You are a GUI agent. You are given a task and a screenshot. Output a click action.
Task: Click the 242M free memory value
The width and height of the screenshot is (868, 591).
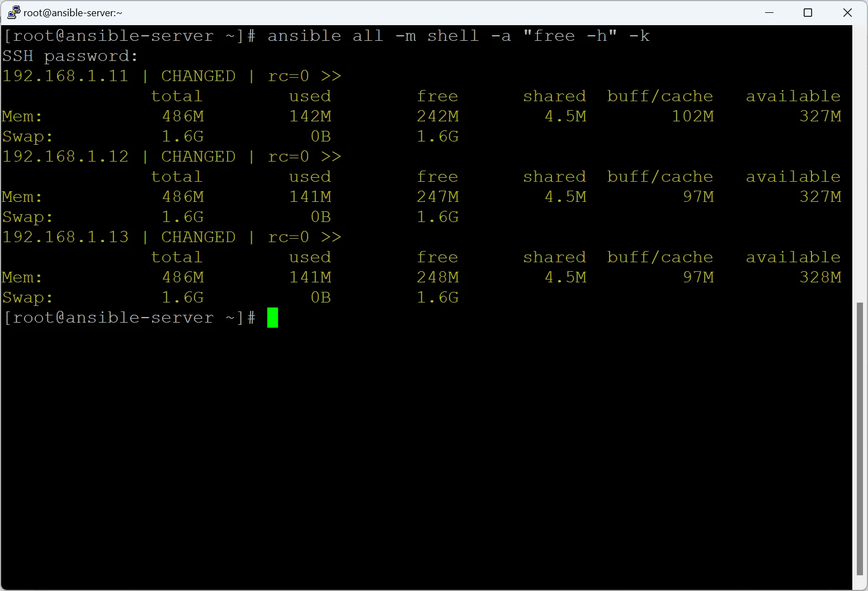click(x=437, y=116)
